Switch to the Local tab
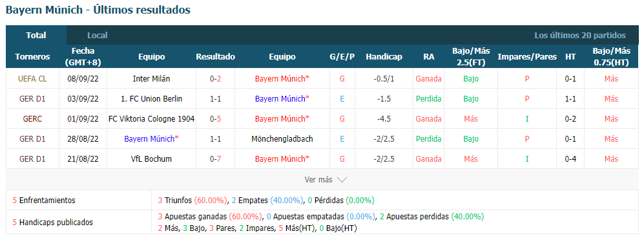 [98, 36]
